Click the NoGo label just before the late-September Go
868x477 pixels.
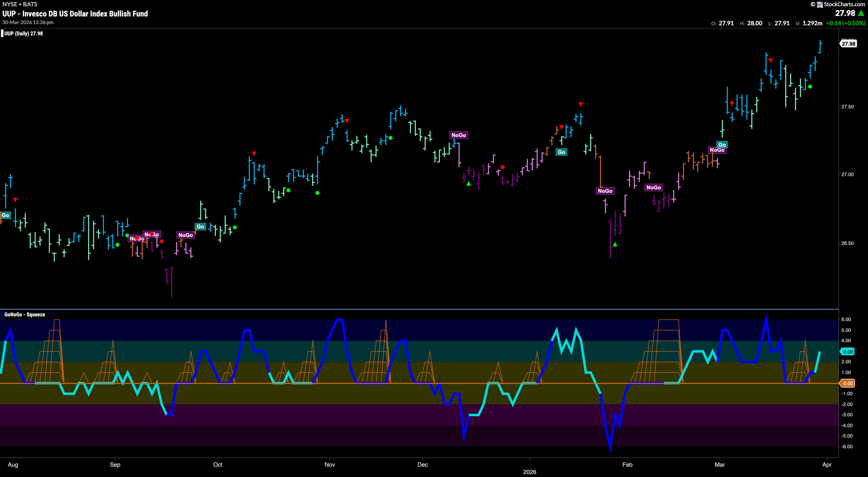coord(185,235)
